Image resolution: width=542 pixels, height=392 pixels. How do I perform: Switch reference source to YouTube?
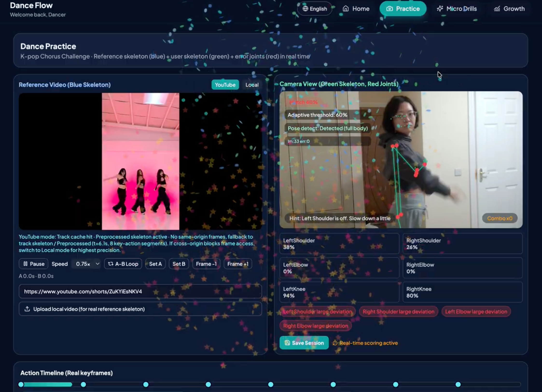pyautogui.click(x=225, y=85)
